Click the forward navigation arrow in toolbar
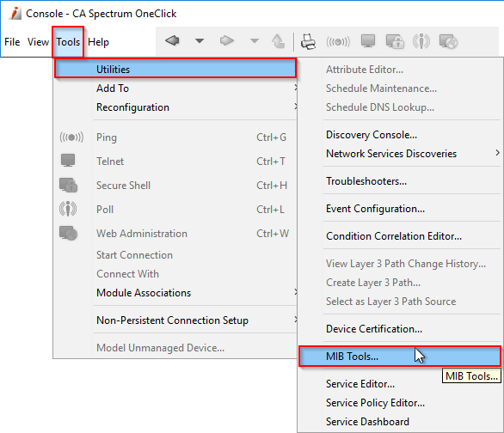This screenshot has width=504, height=433. click(x=226, y=40)
